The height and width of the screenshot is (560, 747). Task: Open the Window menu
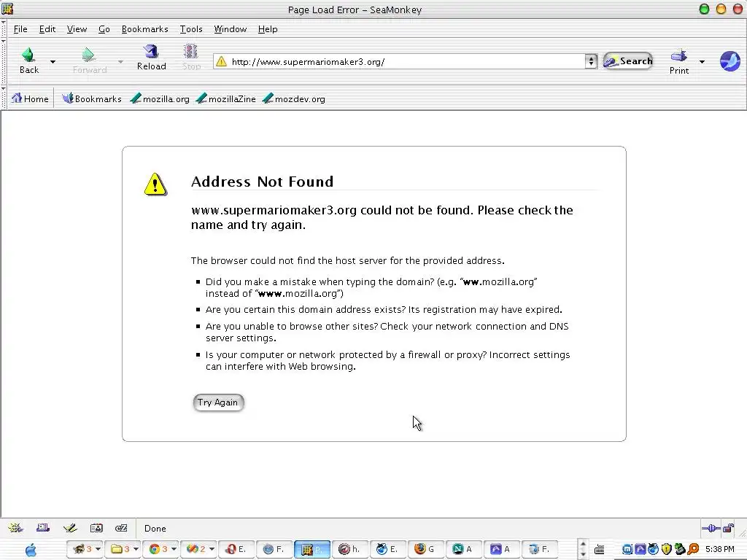[230, 29]
